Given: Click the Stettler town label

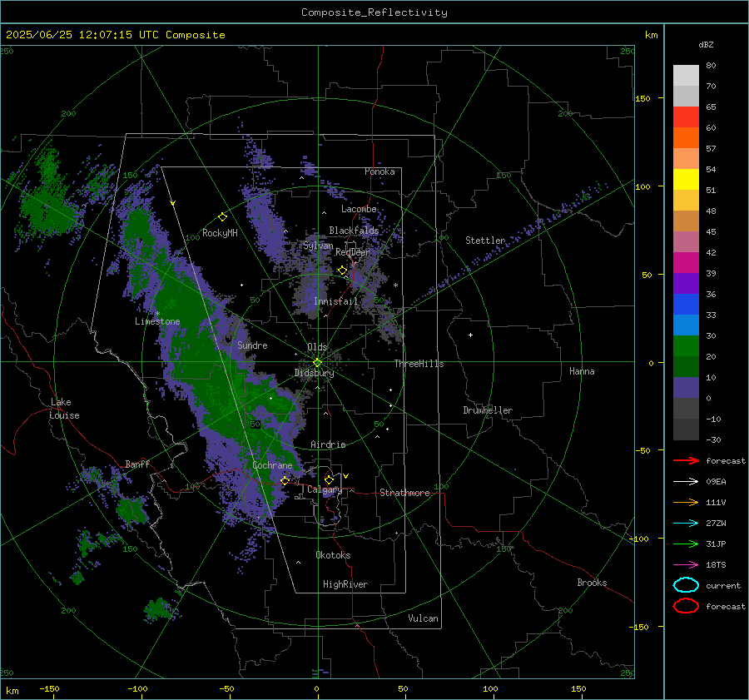Looking at the screenshot, I should 485,241.
